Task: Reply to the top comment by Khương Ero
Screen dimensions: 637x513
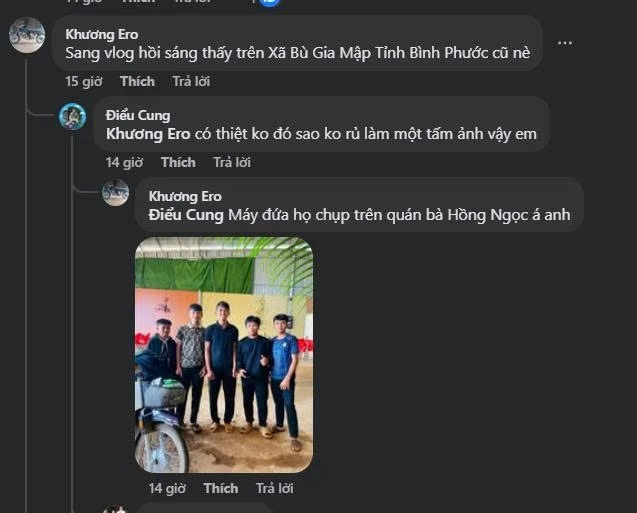Action: click(190, 81)
